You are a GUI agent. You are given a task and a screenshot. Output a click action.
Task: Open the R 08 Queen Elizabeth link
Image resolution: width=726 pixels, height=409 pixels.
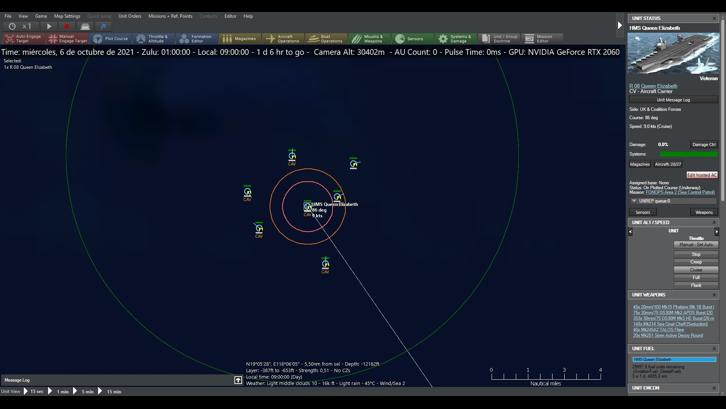[653, 86]
